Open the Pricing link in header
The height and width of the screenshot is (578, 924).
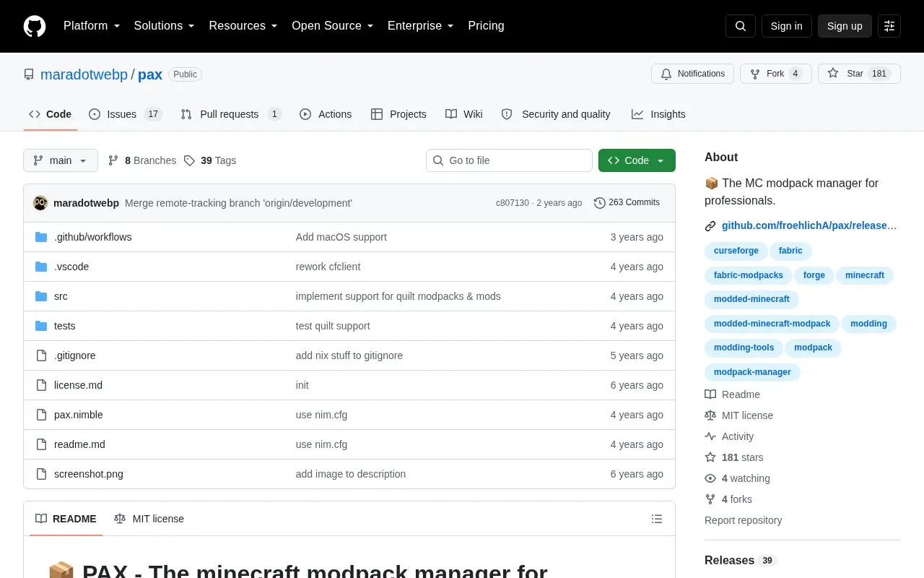click(x=486, y=26)
